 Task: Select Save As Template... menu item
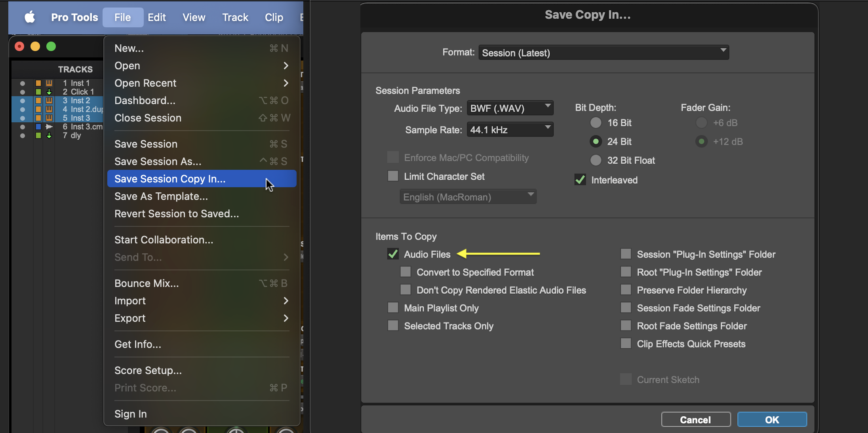tap(202, 196)
